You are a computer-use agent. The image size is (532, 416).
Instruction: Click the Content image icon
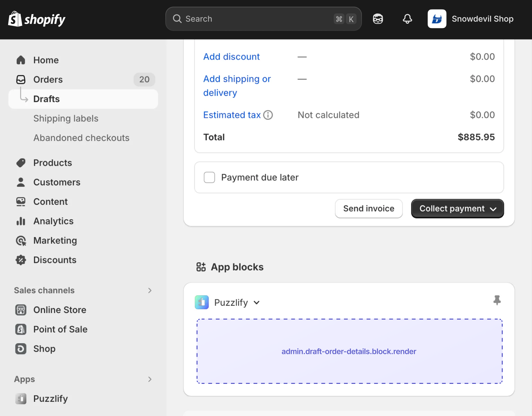tap(21, 202)
